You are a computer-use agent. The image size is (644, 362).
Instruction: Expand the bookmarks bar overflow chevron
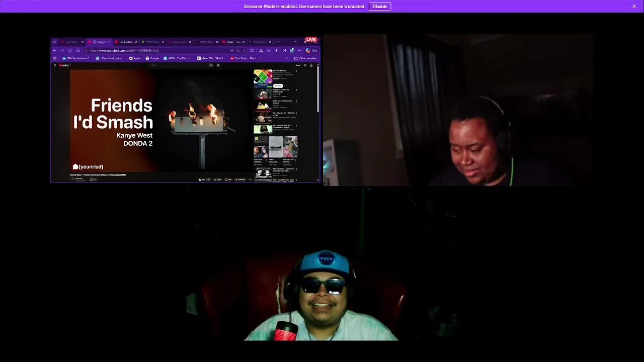[x=286, y=58]
